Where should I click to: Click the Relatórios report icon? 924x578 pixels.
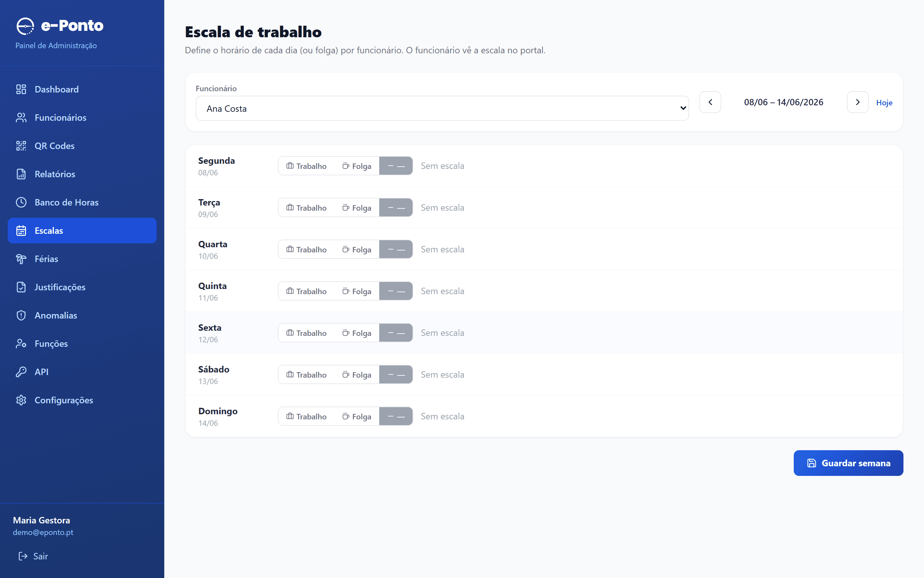[21, 174]
